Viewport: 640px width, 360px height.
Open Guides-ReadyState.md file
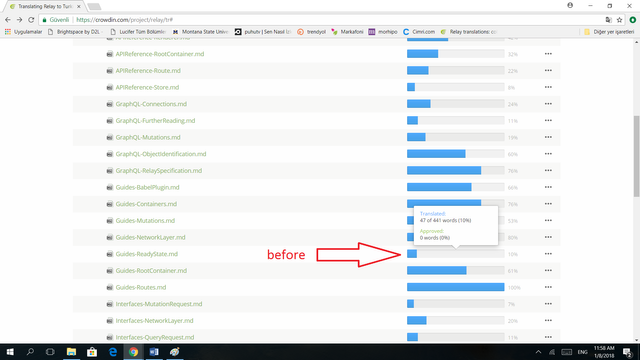(147, 254)
